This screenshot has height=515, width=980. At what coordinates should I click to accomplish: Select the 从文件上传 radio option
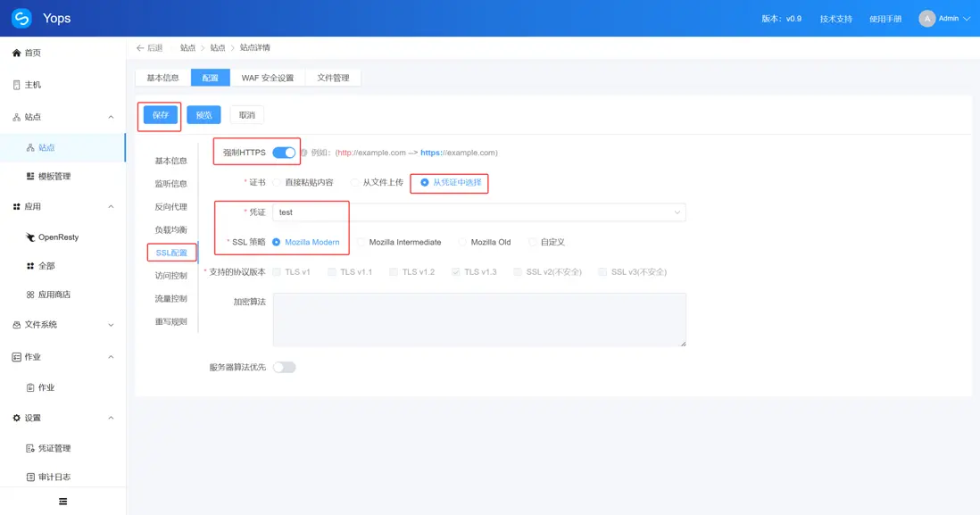click(377, 182)
